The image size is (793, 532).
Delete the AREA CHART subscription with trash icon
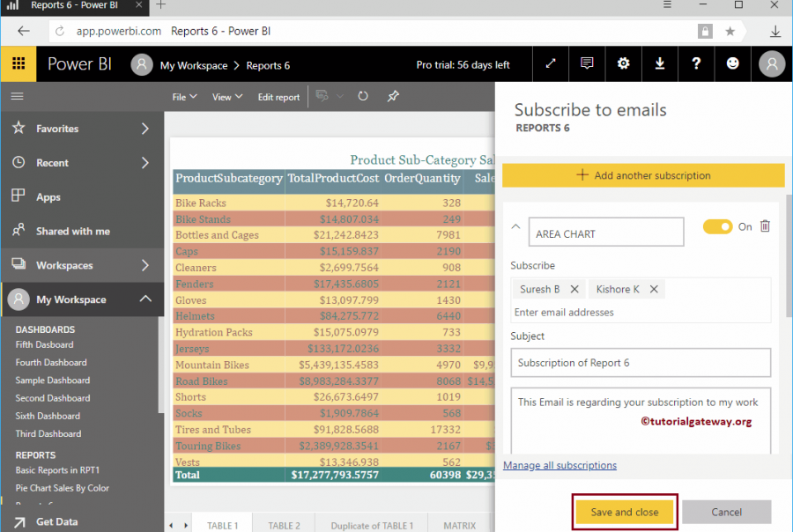click(x=765, y=226)
